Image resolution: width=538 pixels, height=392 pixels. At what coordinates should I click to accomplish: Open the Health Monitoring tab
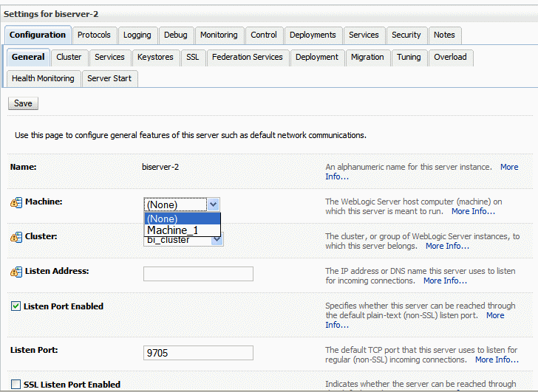pos(43,78)
